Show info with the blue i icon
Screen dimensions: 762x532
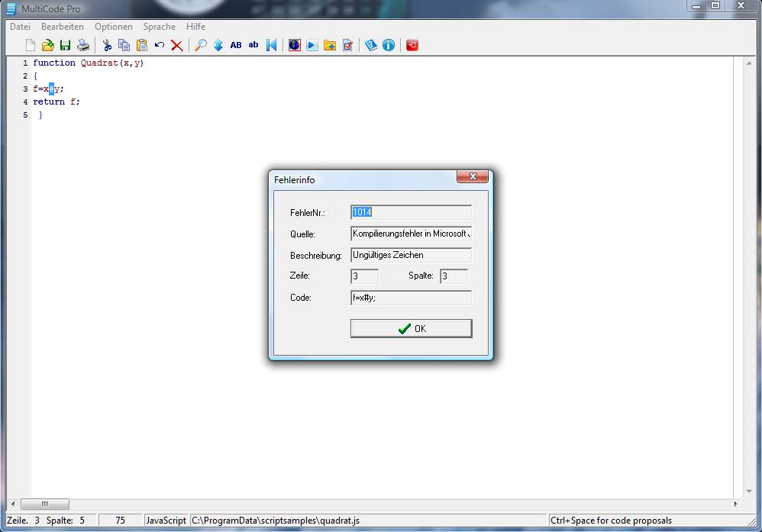[x=389, y=45]
